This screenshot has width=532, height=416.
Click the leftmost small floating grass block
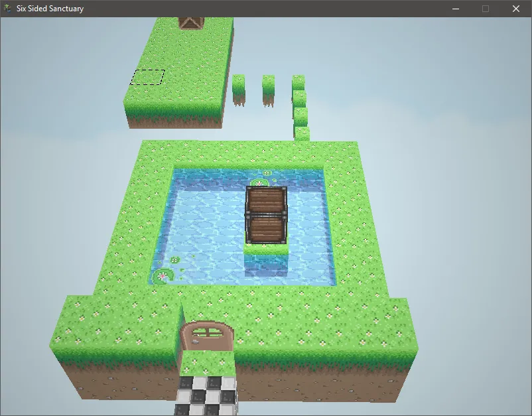click(x=238, y=86)
